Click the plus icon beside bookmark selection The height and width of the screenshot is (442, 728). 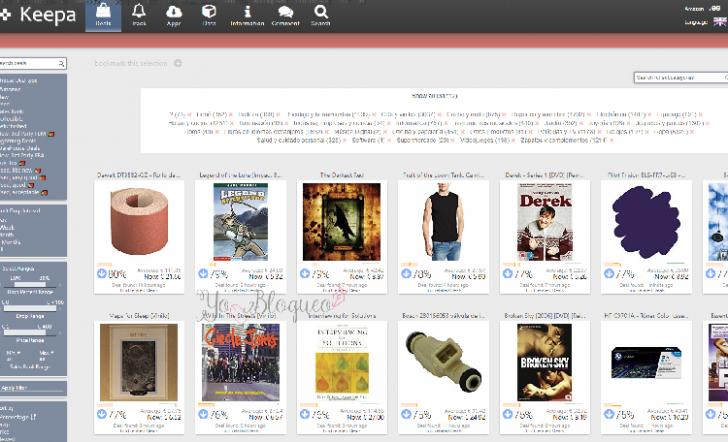[178, 63]
